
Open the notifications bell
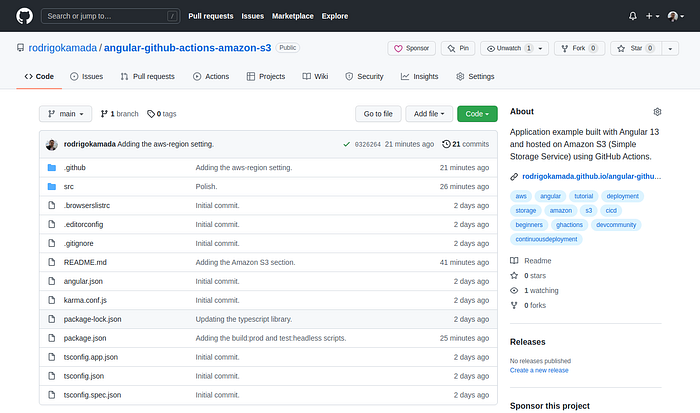click(633, 16)
